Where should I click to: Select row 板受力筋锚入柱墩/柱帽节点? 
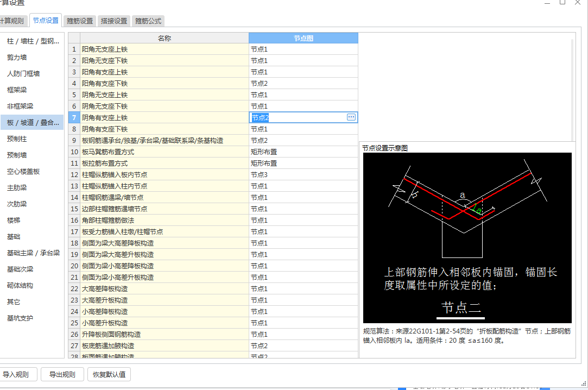(x=165, y=232)
